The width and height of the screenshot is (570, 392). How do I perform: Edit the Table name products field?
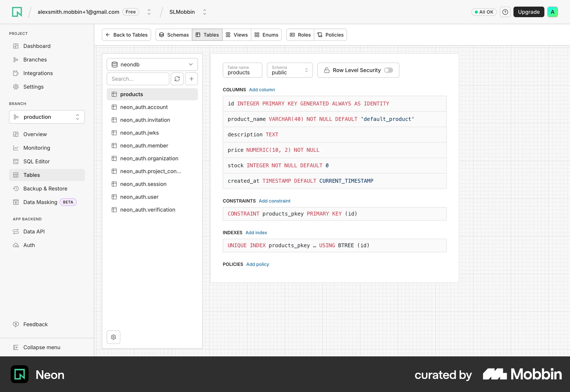(x=243, y=70)
